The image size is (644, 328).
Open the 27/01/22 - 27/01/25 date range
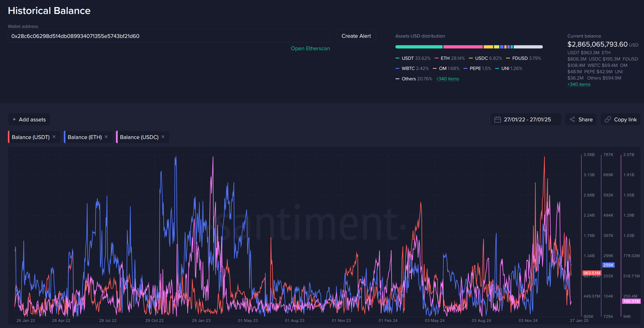[x=527, y=120]
